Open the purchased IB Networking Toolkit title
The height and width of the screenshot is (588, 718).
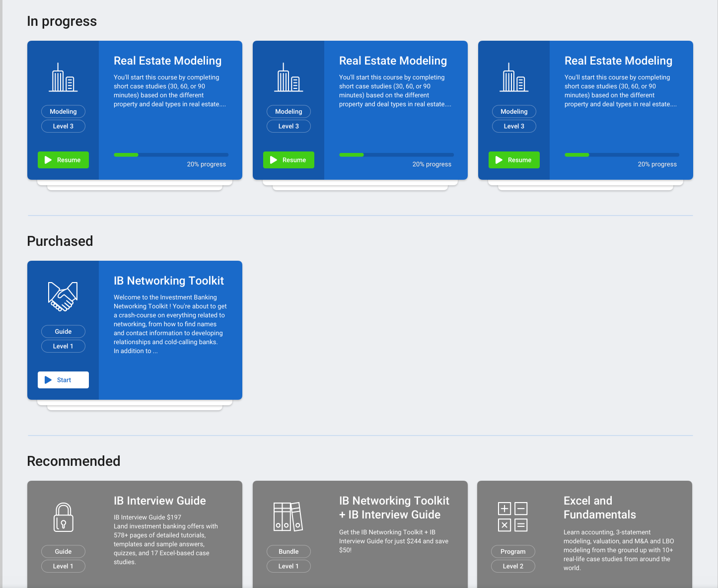point(169,281)
